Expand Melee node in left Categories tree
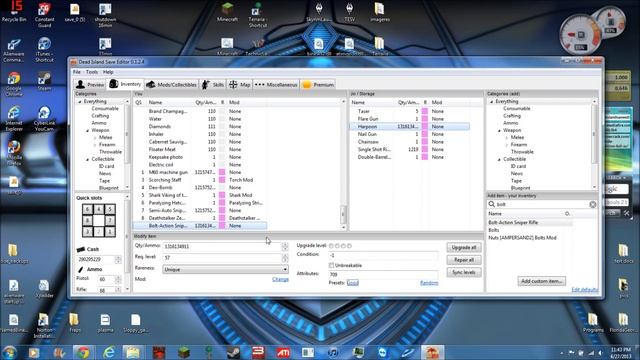 pyautogui.click(x=95, y=138)
